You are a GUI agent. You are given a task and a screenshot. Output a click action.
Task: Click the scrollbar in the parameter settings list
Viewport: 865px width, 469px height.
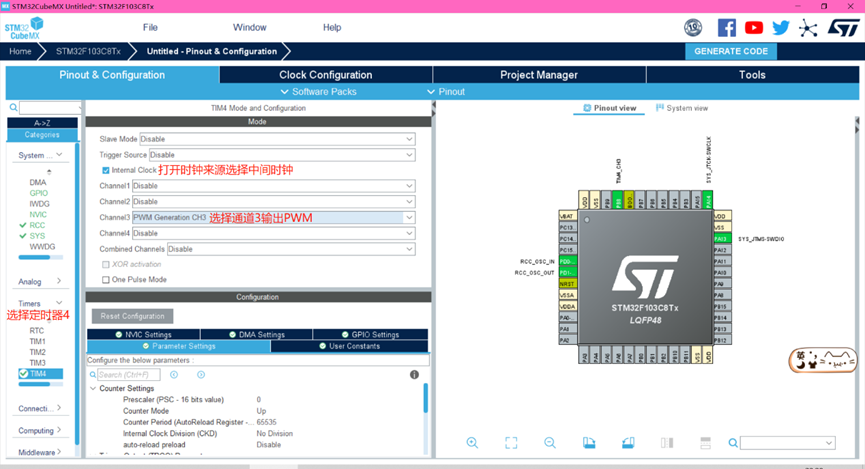pyautogui.click(x=425, y=398)
